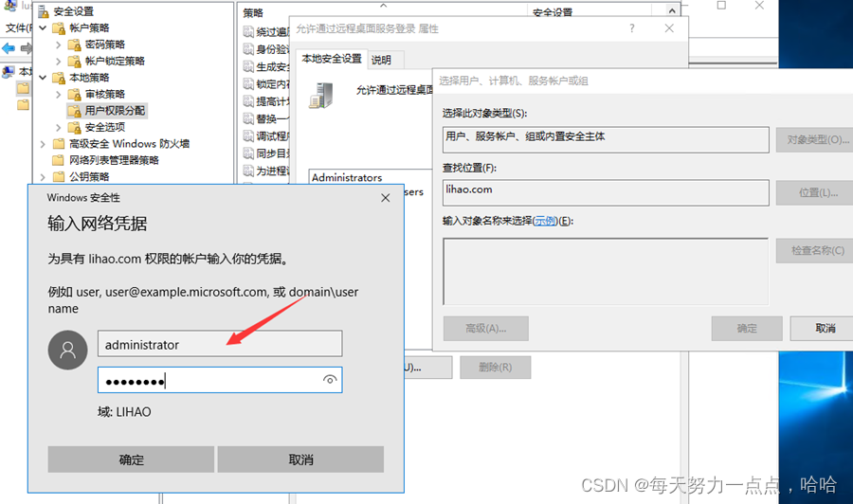Click the 同步目录 policy row icon
Image resolution: width=853 pixels, height=504 pixels.
[x=248, y=153]
